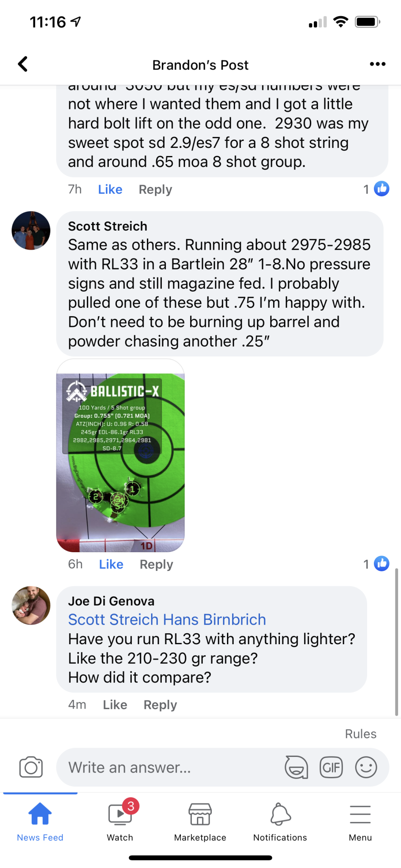The image size is (401, 868).
Task: View like reaction on the 7h comment
Action: coord(376,189)
